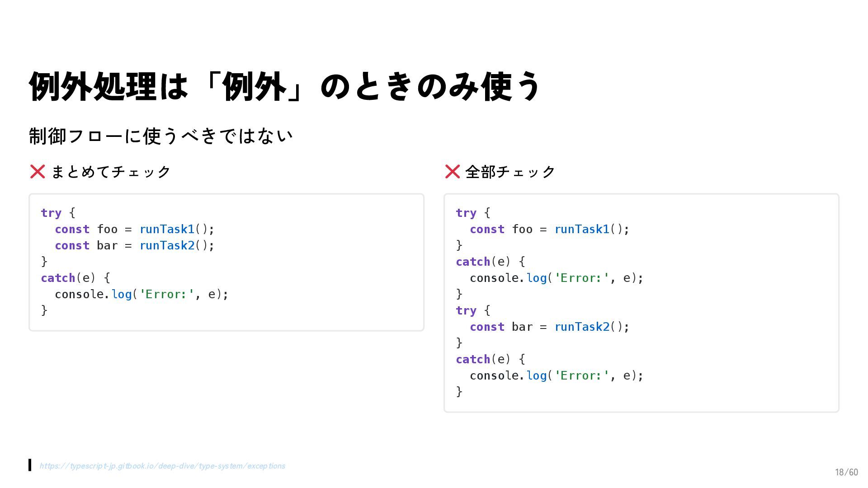Click the まとめてチェック heading text

click(111, 172)
